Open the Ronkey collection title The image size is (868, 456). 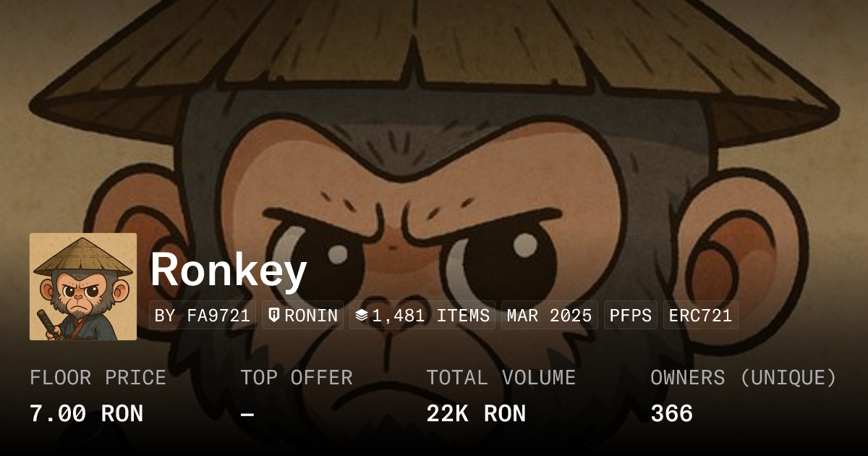pos(229,270)
